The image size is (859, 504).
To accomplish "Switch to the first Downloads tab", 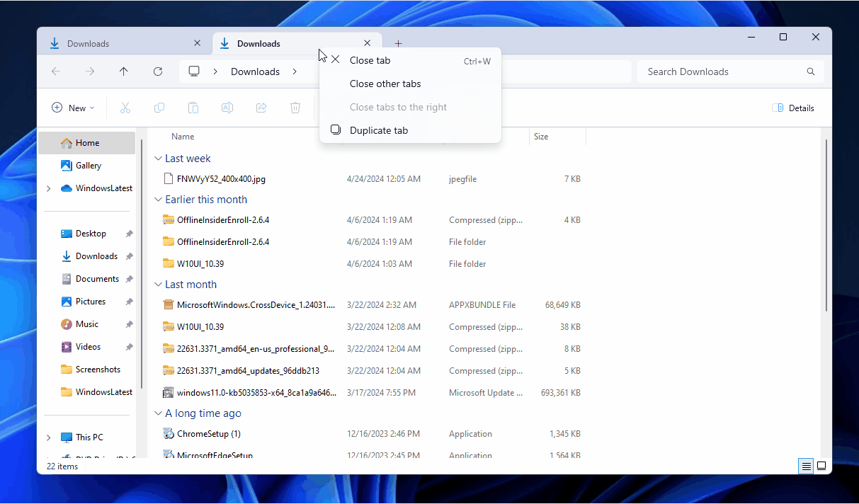I will pos(89,43).
